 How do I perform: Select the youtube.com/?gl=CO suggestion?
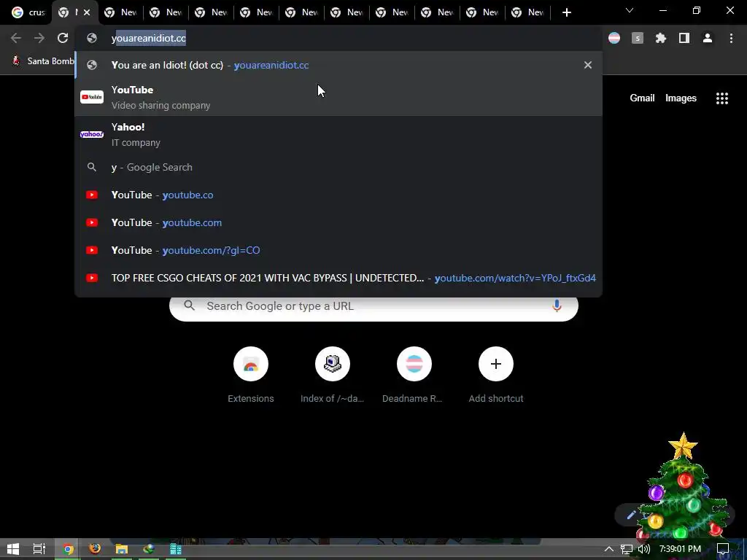338,250
